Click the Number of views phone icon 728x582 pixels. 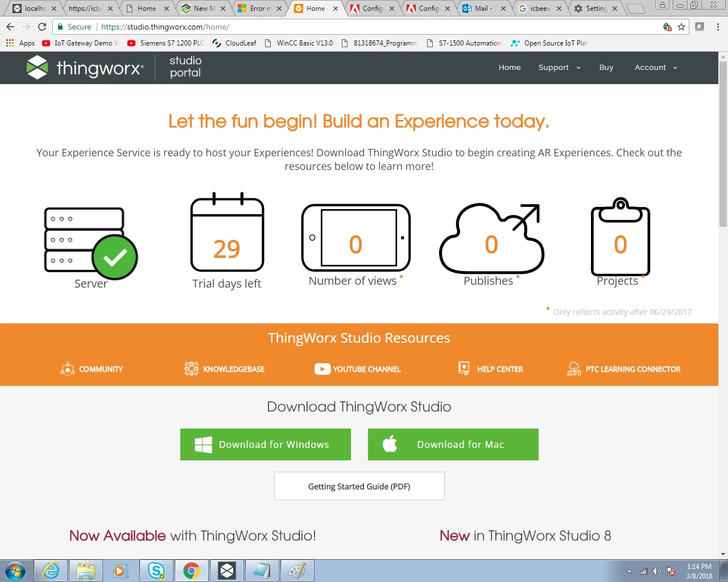point(355,238)
